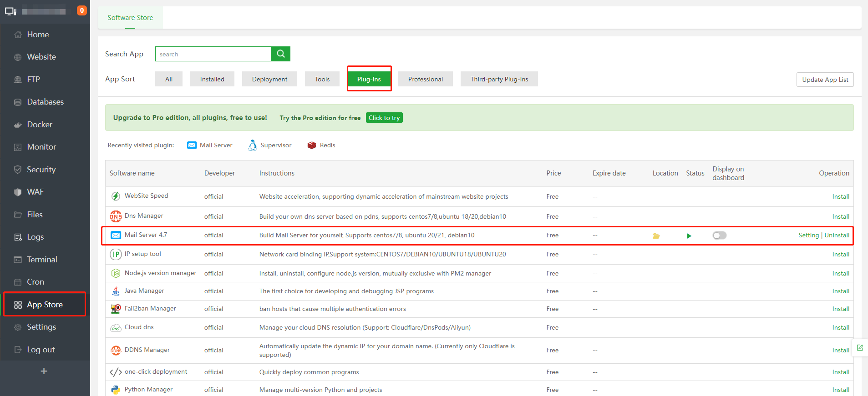
Task: Open Databases in sidebar
Action: [45, 102]
